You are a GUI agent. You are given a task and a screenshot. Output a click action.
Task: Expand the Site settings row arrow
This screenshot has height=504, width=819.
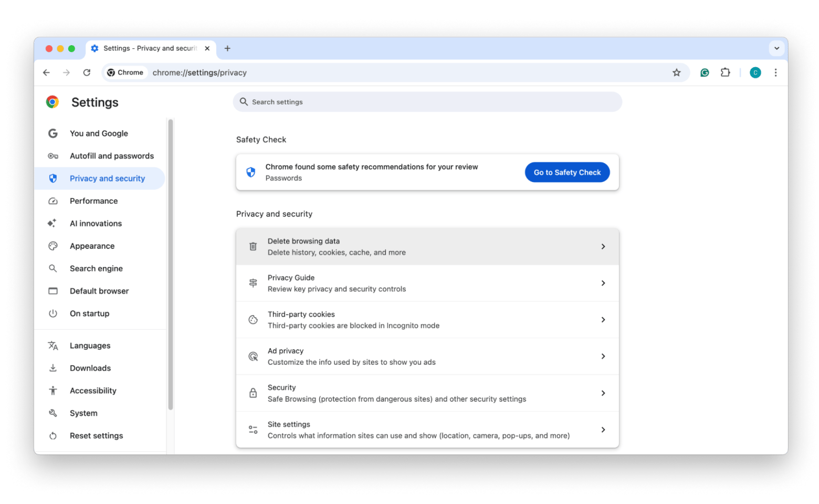click(x=603, y=430)
